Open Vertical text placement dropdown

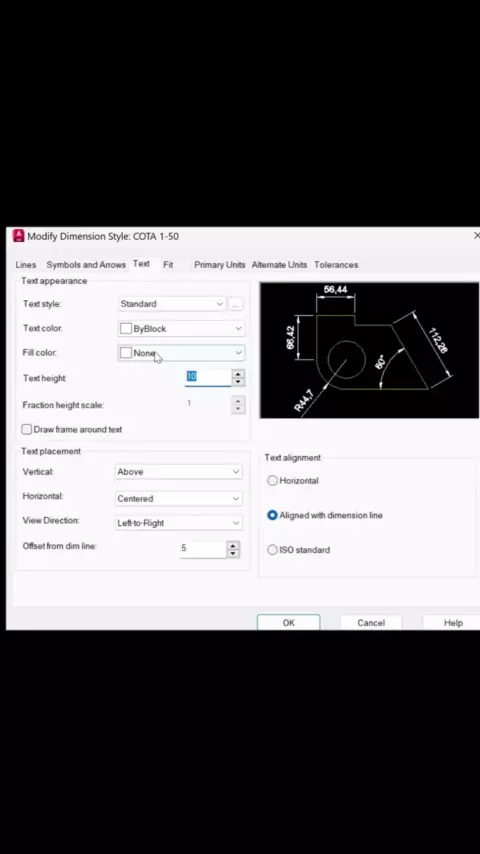point(179,472)
